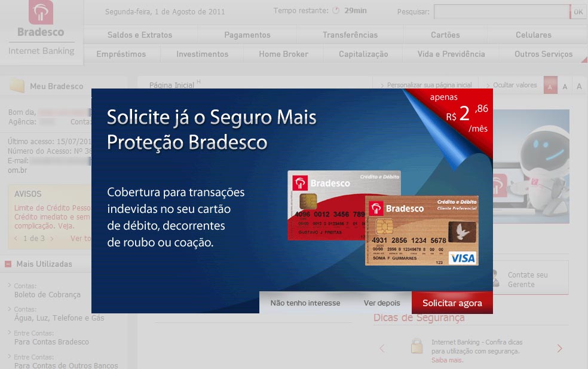The image size is (588, 369).
Task: Click the Bradesco logo
Action: click(x=41, y=19)
